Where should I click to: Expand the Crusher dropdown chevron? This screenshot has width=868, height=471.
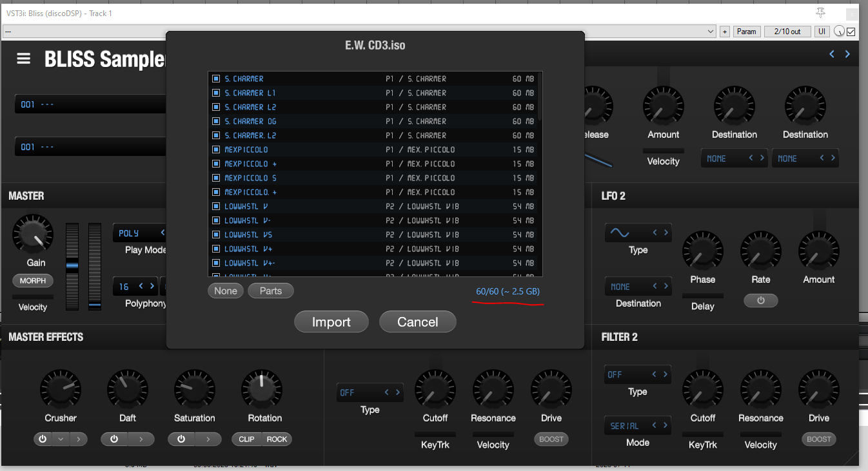coord(61,439)
